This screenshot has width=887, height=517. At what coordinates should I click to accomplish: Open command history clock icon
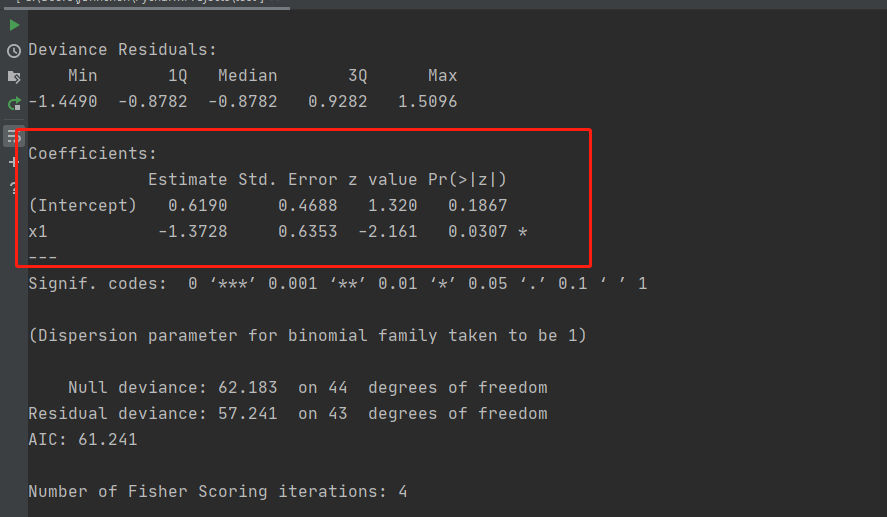(14, 51)
